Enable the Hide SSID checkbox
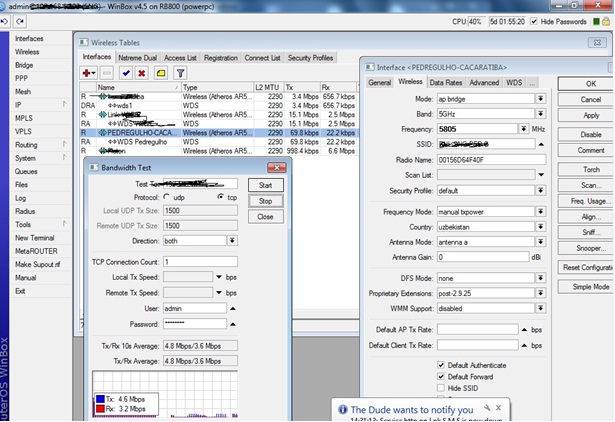The image size is (615, 422). point(441,388)
